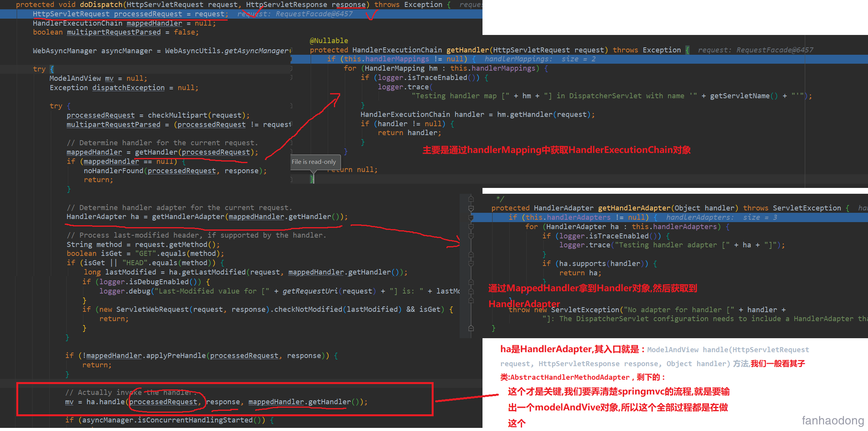
Task: Click the 'handlerAdapters: size = 3' inline hint
Action: [x=721, y=217]
